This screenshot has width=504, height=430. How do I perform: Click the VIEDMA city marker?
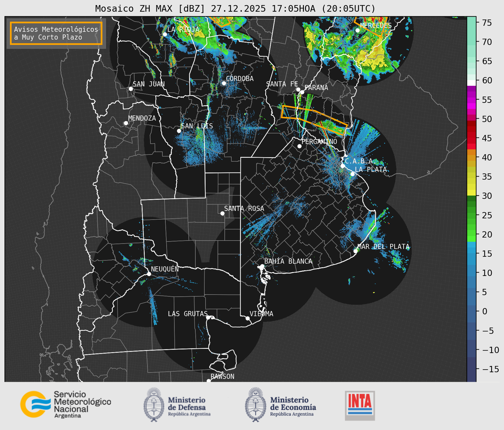tap(247, 318)
